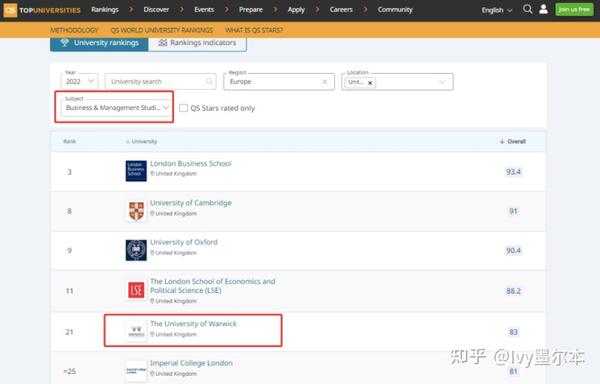Open the Discover menu

pyautogui.click(x=156, y=10)
